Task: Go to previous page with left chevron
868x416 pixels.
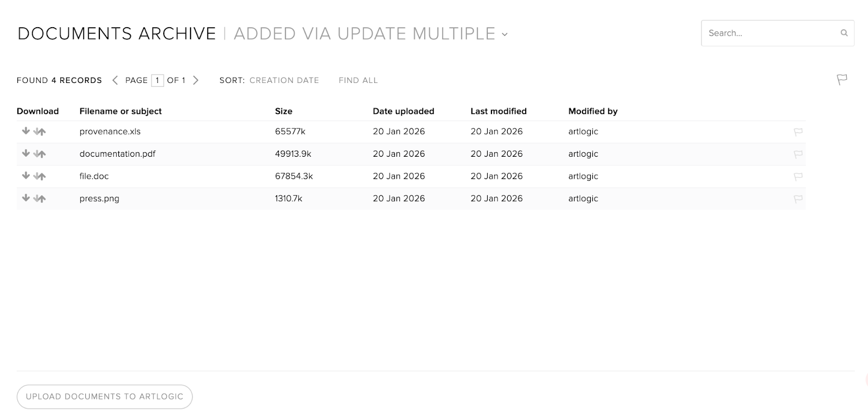Action: 115,80
